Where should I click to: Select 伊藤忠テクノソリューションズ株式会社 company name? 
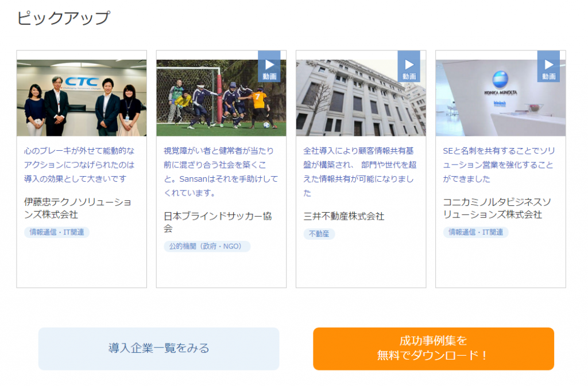coord(78,208)
